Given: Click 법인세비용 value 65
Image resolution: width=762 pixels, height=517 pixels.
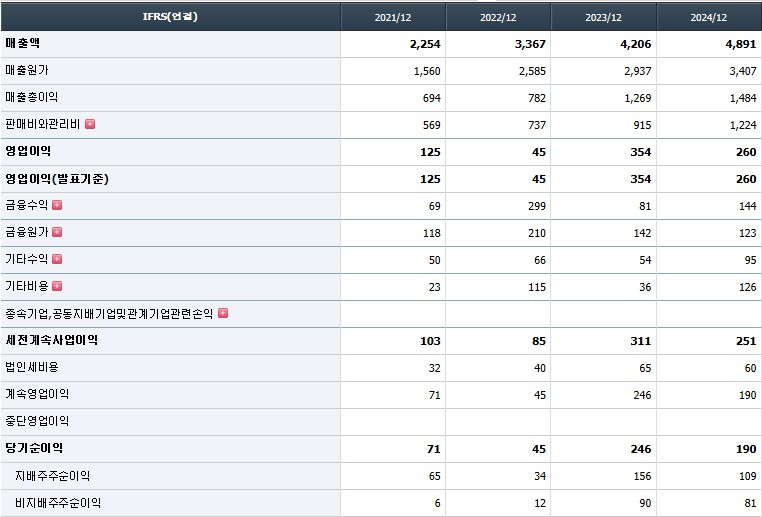Looking at the screenshot, I should coord(645,368).
